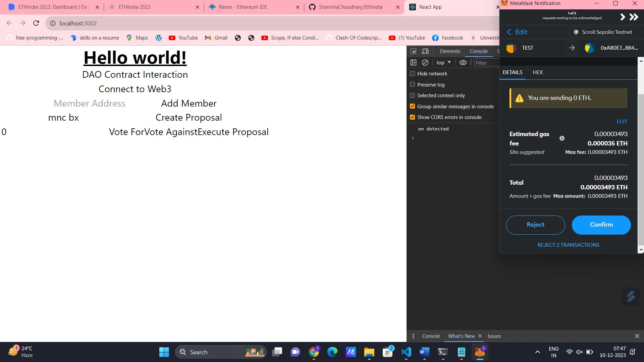Enable Preserve log checkbox
The width and height of the screenshot is (644, 362).
[x=413, y=84]
